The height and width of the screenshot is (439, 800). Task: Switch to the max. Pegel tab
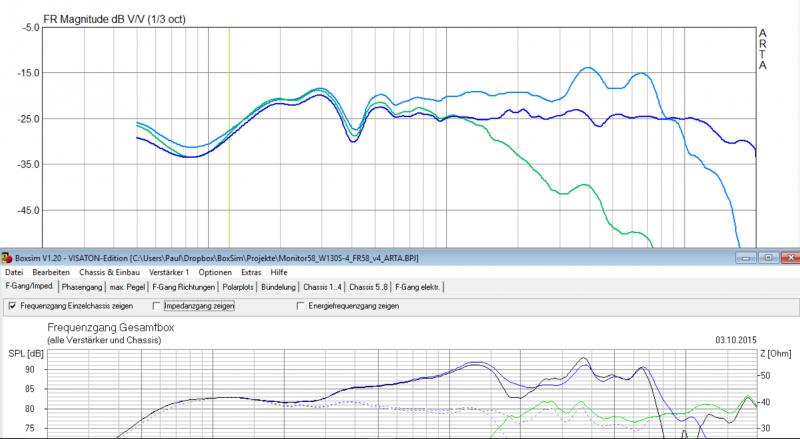click(x=127, y=287)
